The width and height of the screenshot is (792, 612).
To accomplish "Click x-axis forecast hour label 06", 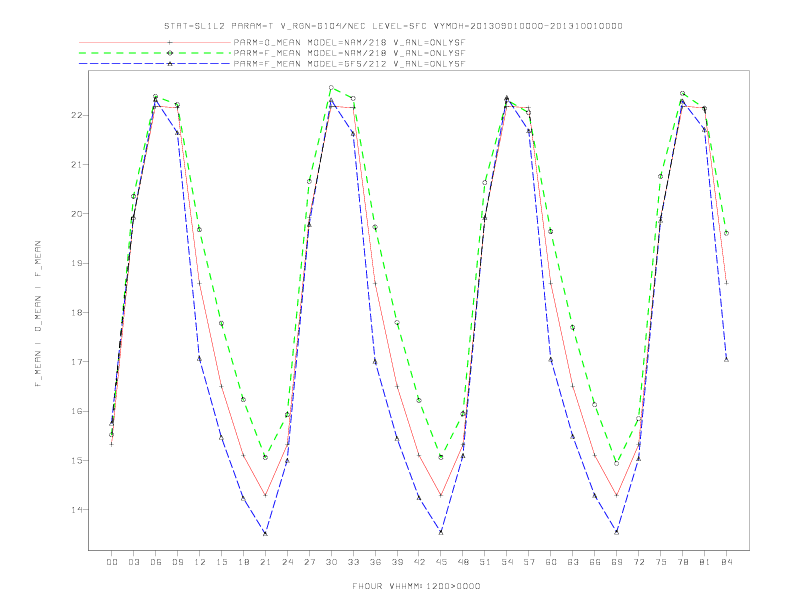I will pyautogui.click(x=156, y=562).
